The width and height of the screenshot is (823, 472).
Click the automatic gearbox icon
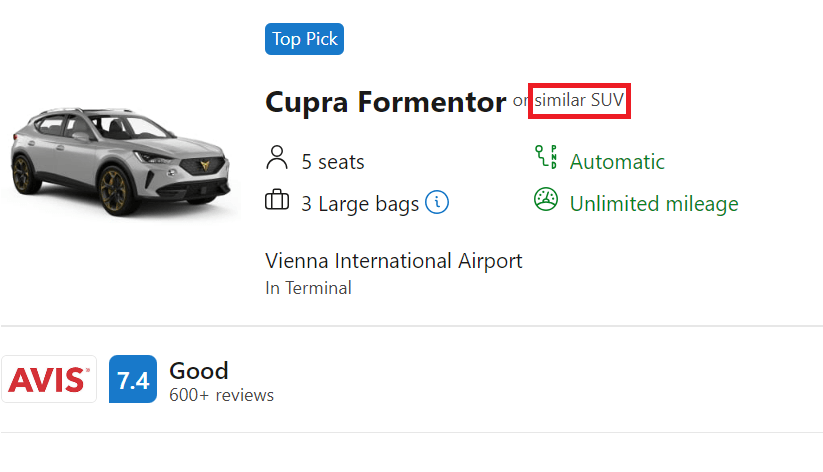click(545, 159)
